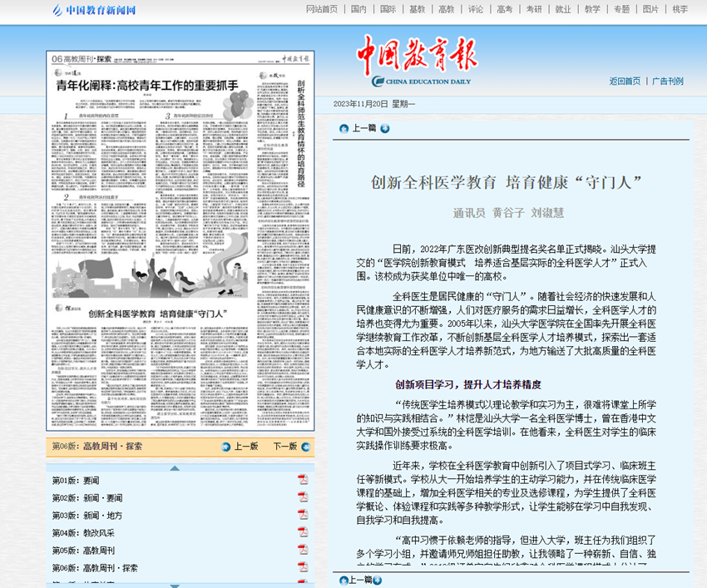
Task: Go to 上一版 previous page
Action: pos(246,447)
